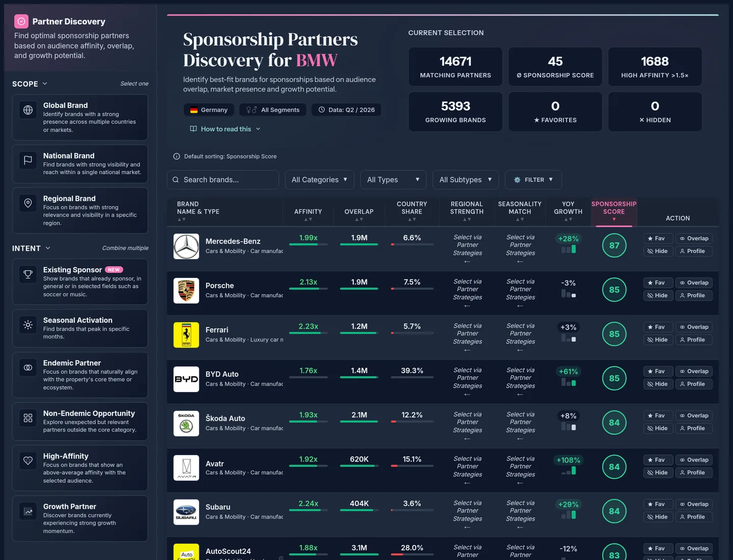Open the All Categories dropdown
The image size is (733, 560).
(320, 180)
